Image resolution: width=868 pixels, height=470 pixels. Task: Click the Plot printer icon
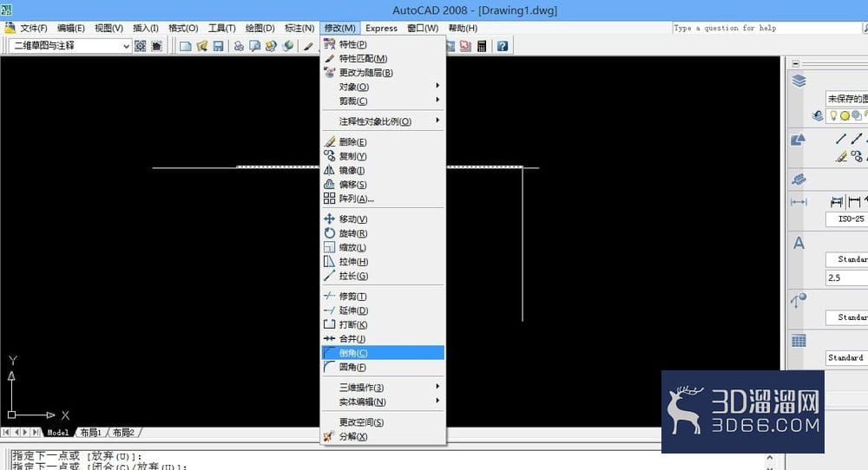point(239,46)
